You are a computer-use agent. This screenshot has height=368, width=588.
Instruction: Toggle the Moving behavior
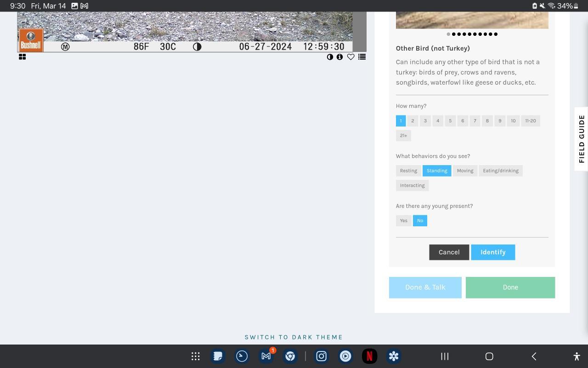[465, 171]
